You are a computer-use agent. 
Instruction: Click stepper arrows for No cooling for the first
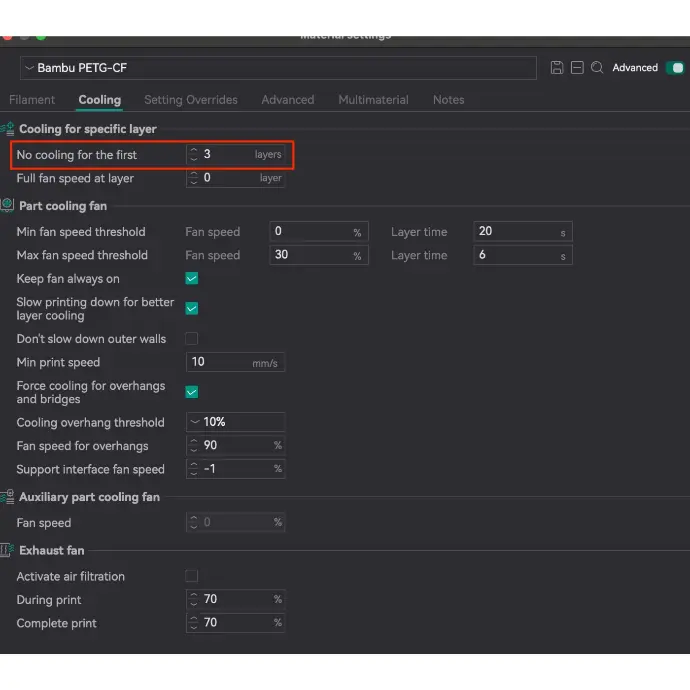coord(194,155)
